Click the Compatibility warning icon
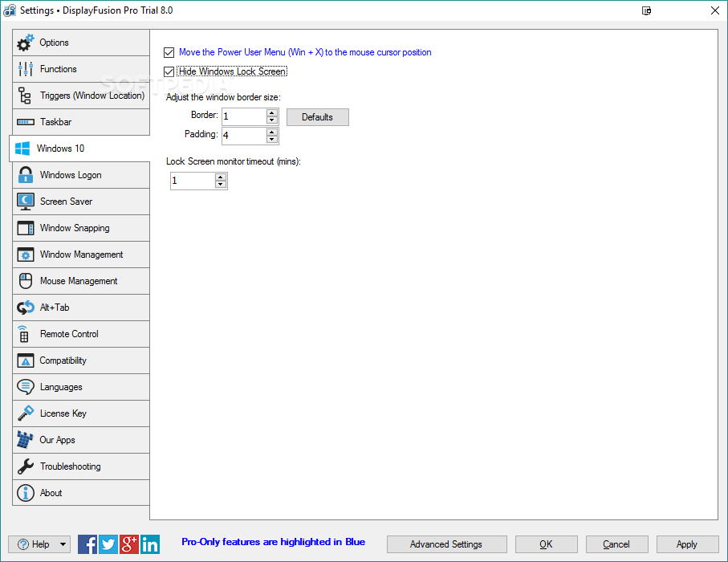Viewport: 728px width, 562px height. pyautogui.click(x=26, y=360)
